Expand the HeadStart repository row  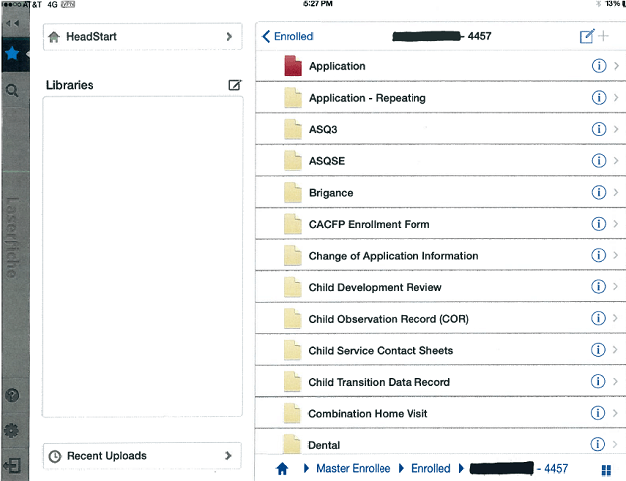click(142, 36)
